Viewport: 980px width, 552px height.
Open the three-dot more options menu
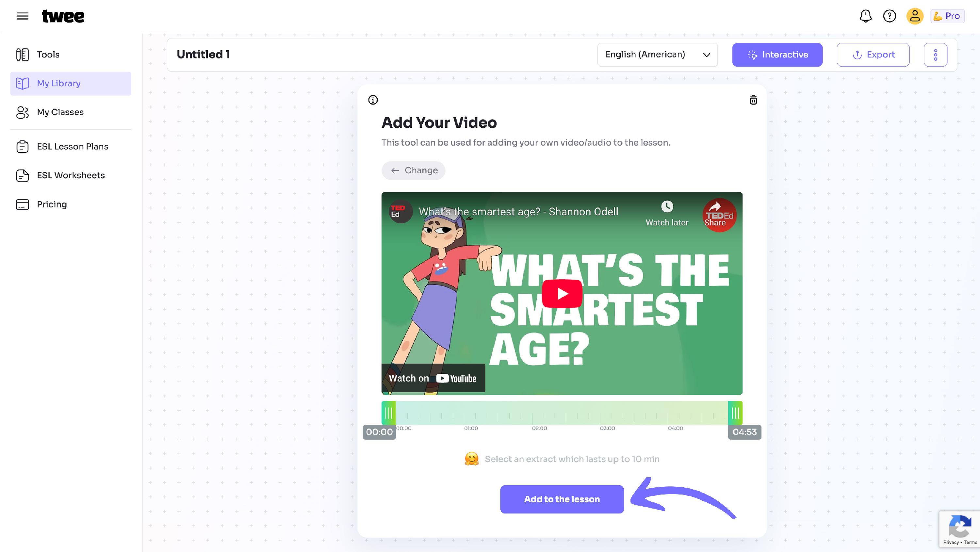tap(936, 55)
